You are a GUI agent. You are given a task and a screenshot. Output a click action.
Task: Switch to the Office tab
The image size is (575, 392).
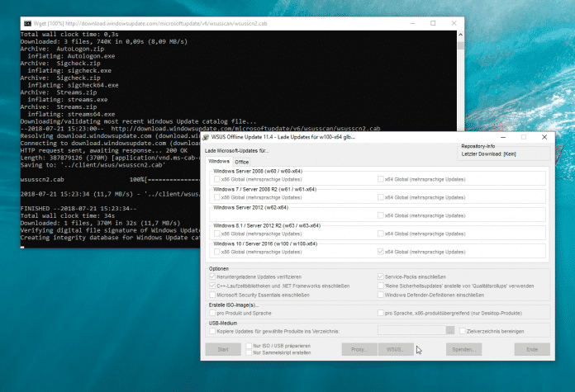(242, 163)
